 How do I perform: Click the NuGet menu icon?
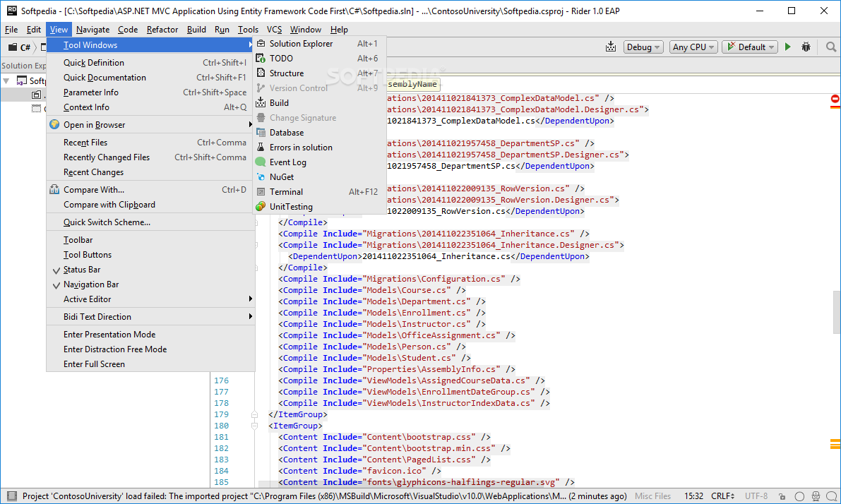click(x=261, y=177)
